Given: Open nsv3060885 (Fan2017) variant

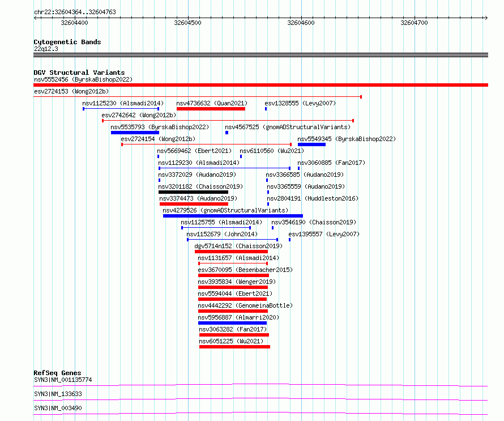Looking at the screenshot, I should [331, 163].
